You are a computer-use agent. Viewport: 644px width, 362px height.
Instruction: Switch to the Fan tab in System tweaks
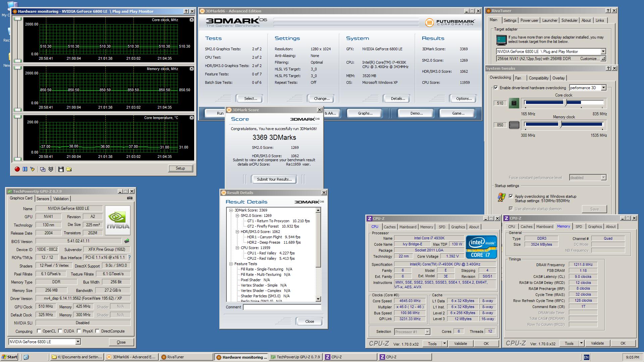point(518,78)
